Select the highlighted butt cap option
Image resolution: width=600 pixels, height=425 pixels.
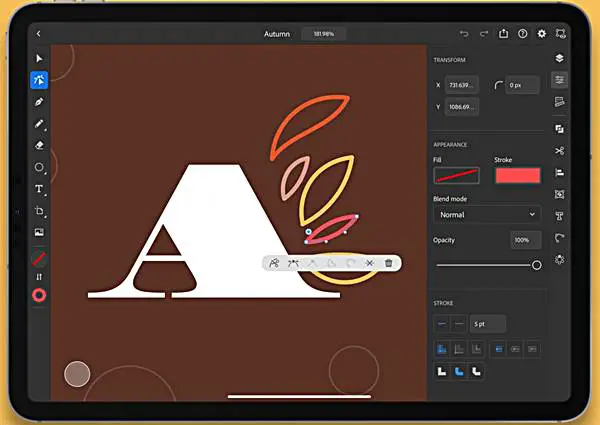(499, 349)
